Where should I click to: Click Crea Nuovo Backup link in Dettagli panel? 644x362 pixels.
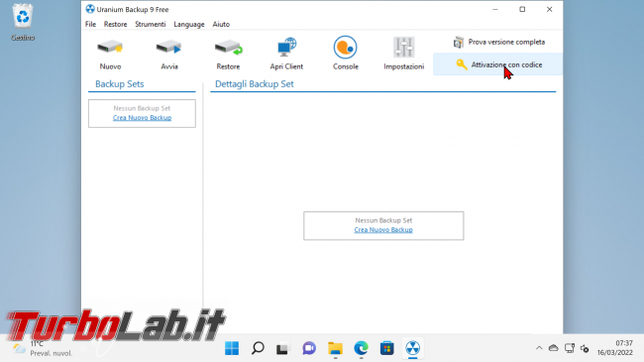(383, 230)
